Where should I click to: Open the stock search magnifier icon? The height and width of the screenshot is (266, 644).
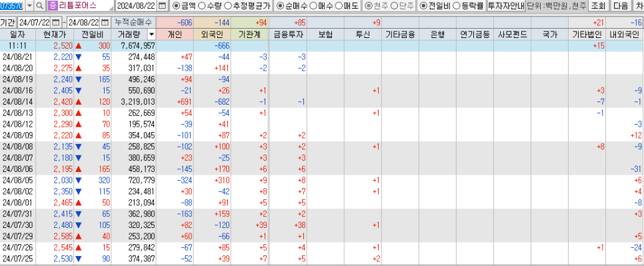click(40, 6)
